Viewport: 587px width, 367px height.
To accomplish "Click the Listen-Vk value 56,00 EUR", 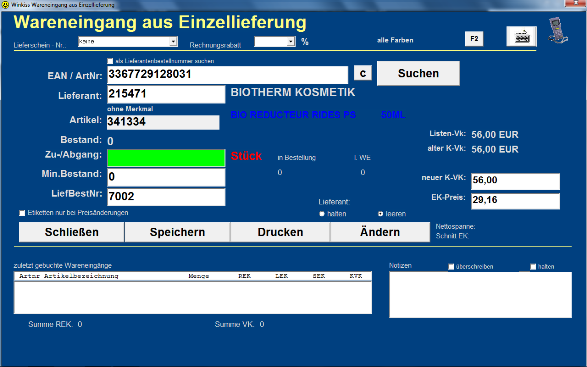I will click(495, 135).
